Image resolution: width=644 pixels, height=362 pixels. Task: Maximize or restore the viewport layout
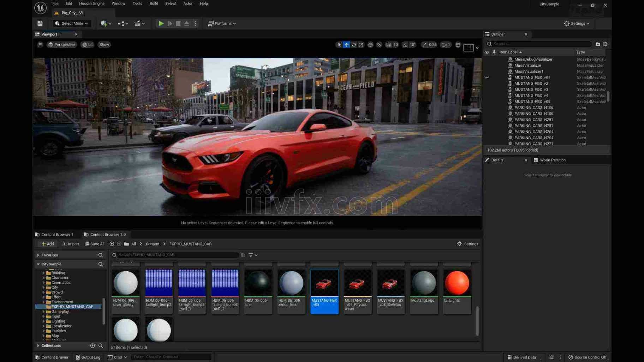coord(458,45)
